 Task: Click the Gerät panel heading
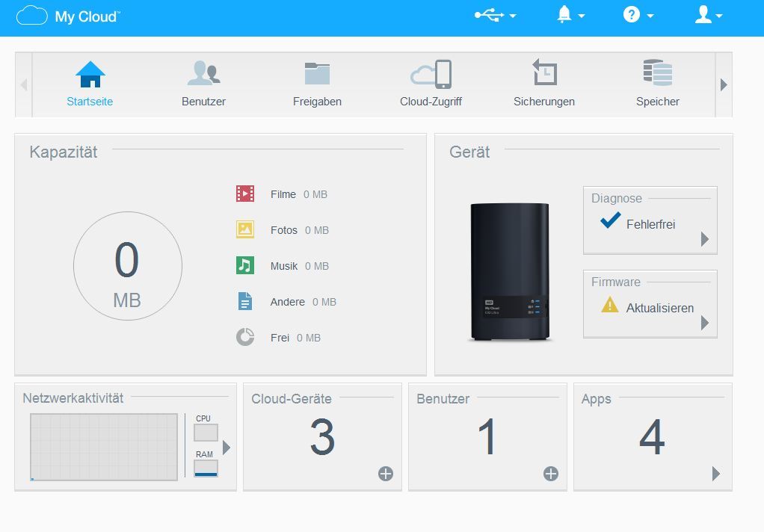469,152
